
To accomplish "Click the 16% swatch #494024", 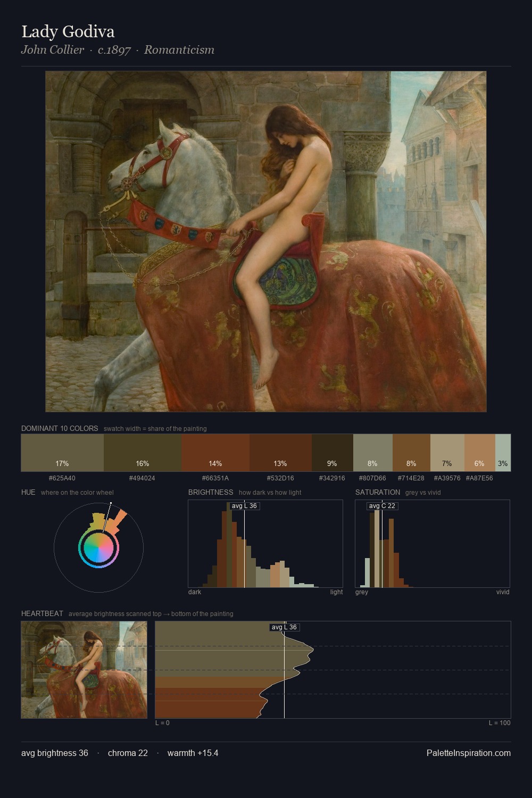I will click(x=143, y=453).
